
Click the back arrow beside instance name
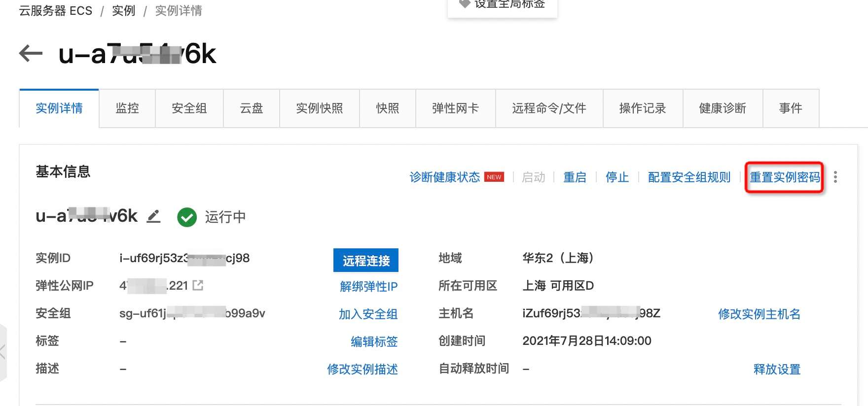click(x=31, y=53)
